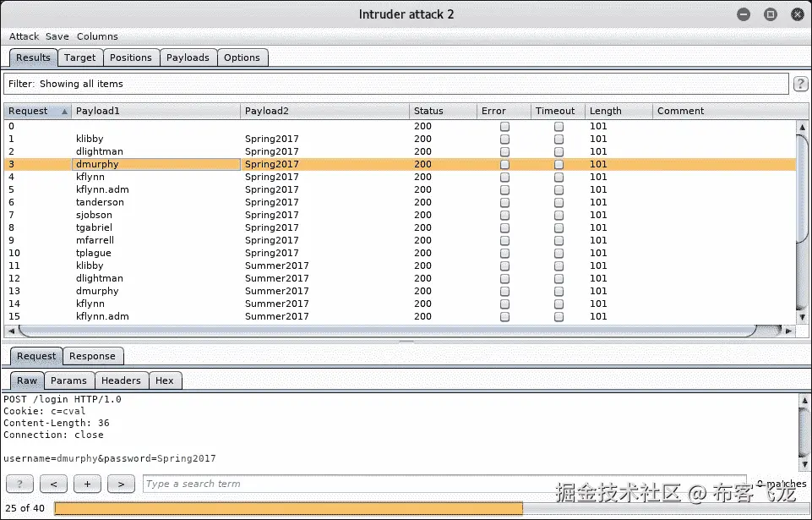Select the tanderson payload row
Screen dimensions: 812x520
click(x=400, y=202)
